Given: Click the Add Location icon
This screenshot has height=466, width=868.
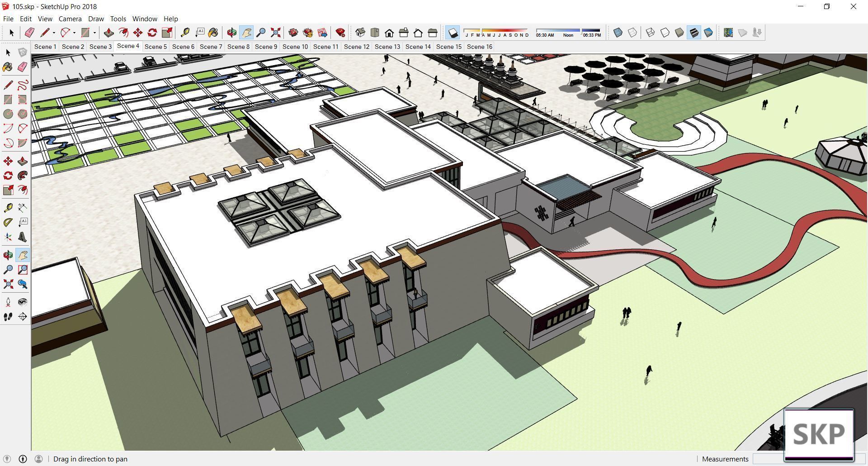Looking at the screenshot, I should click(x=728, y=33).
